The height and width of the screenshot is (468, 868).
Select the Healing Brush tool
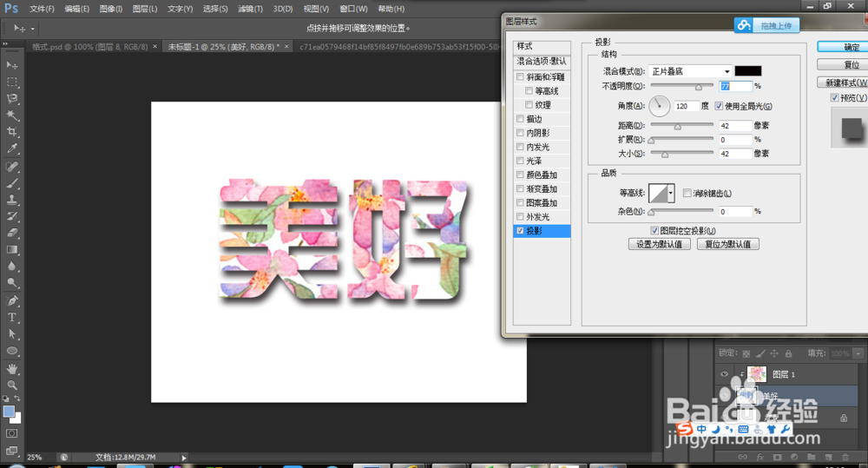11,167
